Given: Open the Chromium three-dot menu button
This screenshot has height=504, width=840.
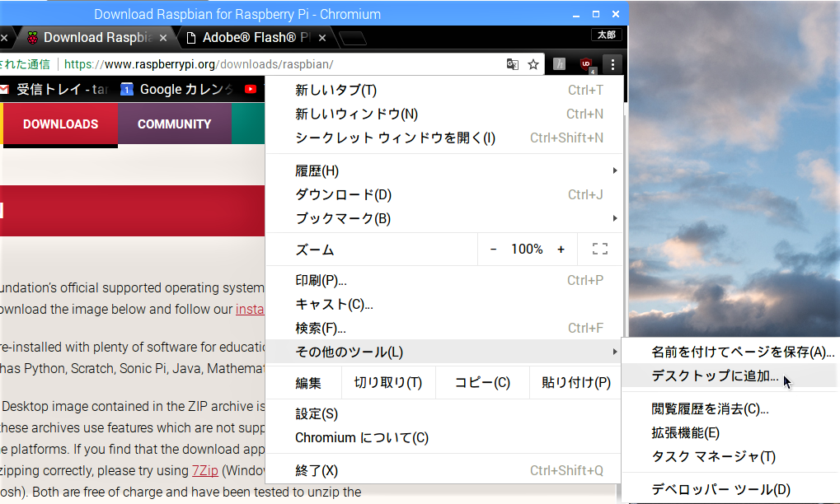Looking at the screenshot, I should coord(612,65).
